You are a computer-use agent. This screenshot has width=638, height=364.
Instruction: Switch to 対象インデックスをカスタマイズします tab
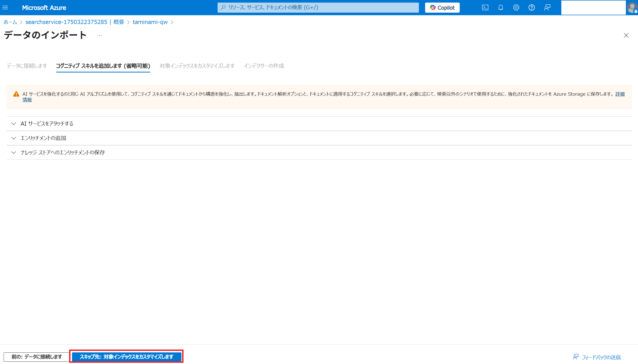click(197, 66)
